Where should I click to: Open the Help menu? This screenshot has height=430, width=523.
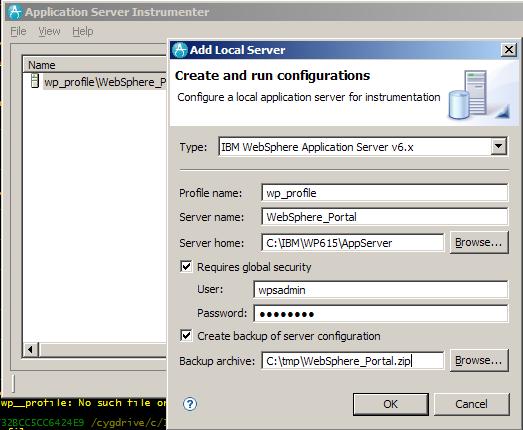[x=83, y=31]
